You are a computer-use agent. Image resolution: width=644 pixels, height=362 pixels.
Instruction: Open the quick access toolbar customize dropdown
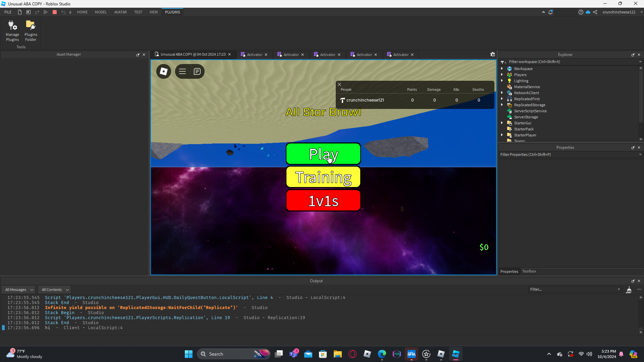70,12
